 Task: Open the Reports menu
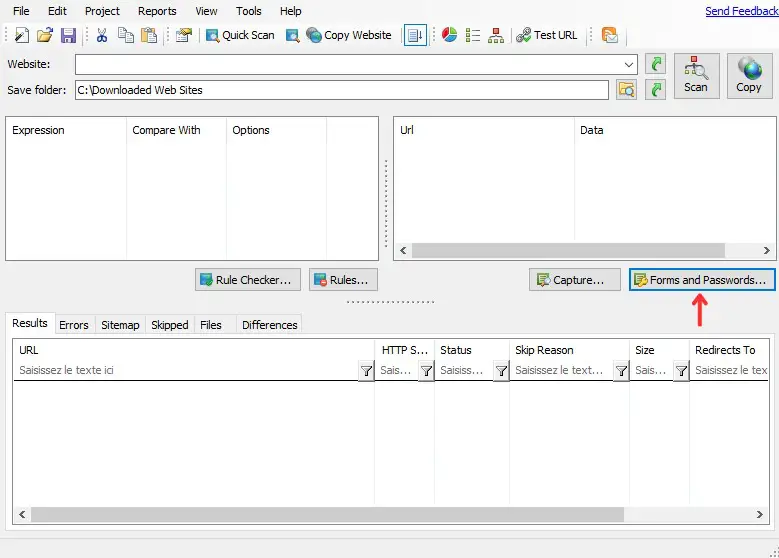157,11
